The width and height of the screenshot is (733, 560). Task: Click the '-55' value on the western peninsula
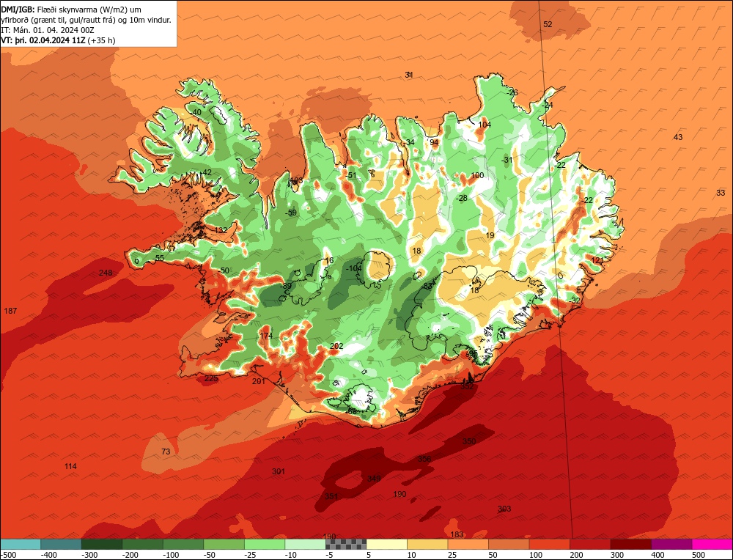158,258
